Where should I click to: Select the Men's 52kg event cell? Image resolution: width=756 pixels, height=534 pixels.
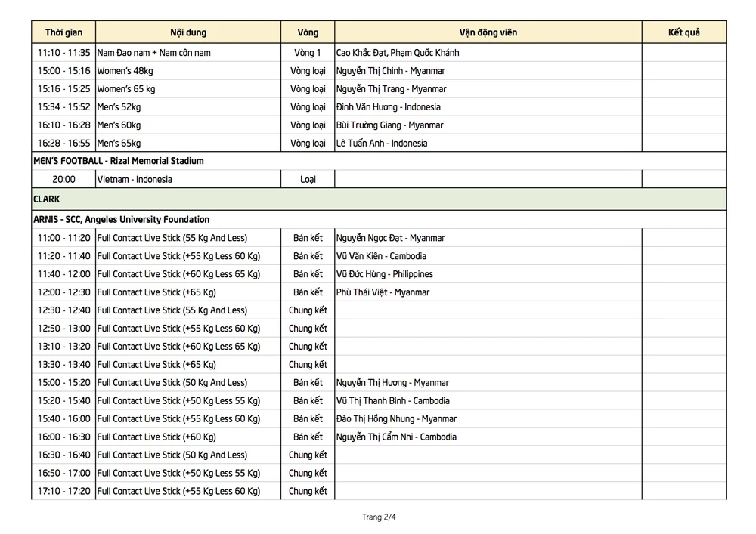[119, 107]
